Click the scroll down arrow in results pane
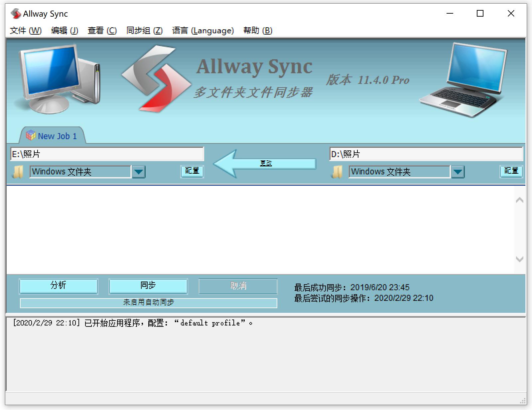Image resolution: width=532 pixels, height=410 pixels. (x=520, y=259)
